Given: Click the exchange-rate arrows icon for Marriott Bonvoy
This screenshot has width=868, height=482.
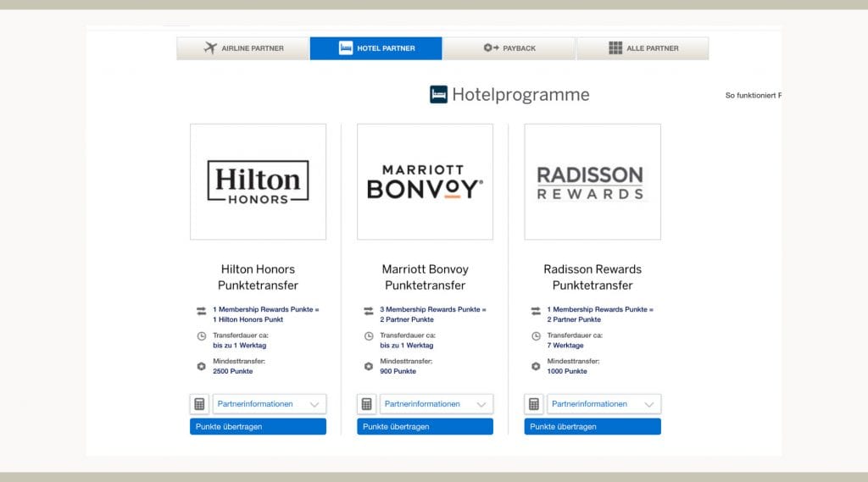Looking at the screenshot, I should [369, 312].
